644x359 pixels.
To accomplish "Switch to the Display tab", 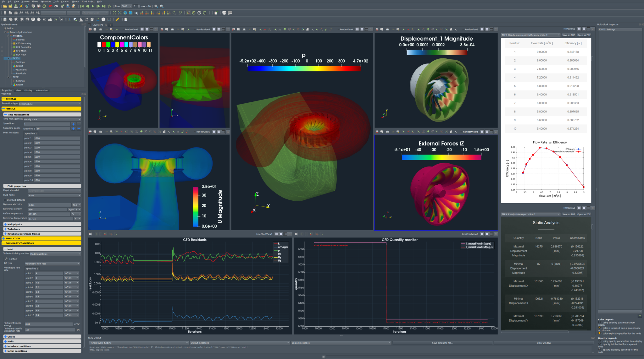I will [x=28, y=90].
